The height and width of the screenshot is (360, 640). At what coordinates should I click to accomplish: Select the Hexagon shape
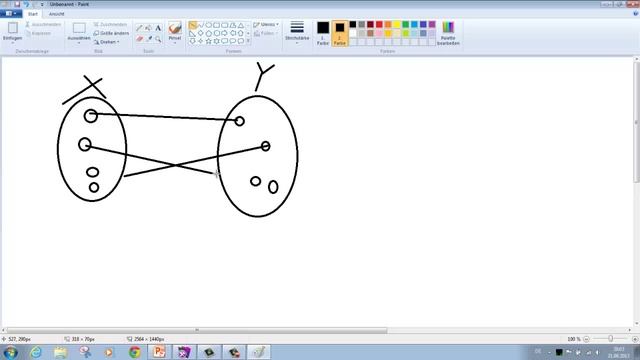click(x=216, y=33)
